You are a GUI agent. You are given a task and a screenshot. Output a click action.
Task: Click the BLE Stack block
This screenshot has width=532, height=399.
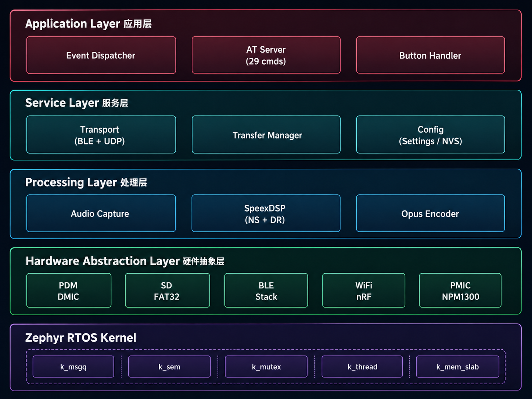coord(266,291)
